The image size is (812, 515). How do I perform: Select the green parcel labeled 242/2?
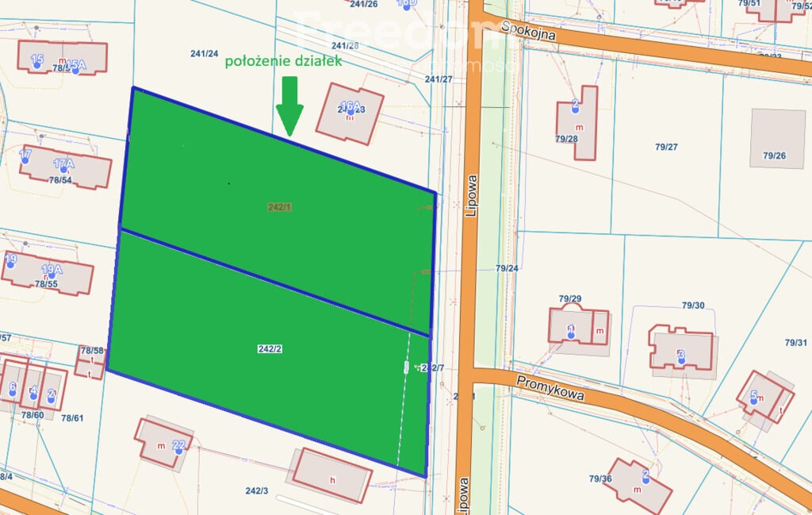(x=270, y=348)
